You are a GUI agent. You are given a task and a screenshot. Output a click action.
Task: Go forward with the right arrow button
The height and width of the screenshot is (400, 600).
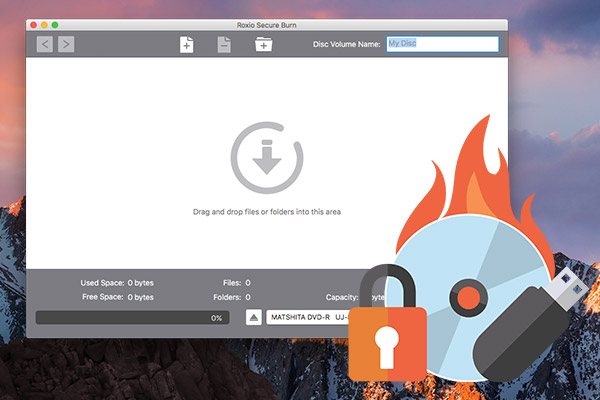pos(66,44)
